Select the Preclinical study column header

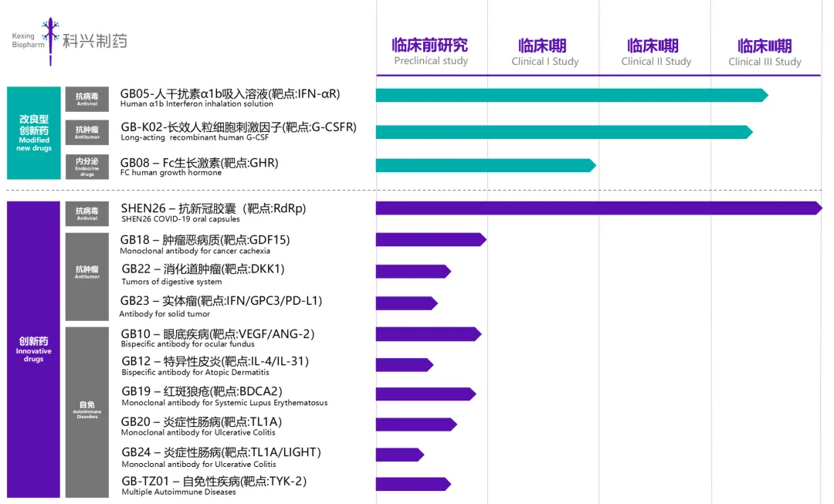pyautogui.click(x=430, y=52)
